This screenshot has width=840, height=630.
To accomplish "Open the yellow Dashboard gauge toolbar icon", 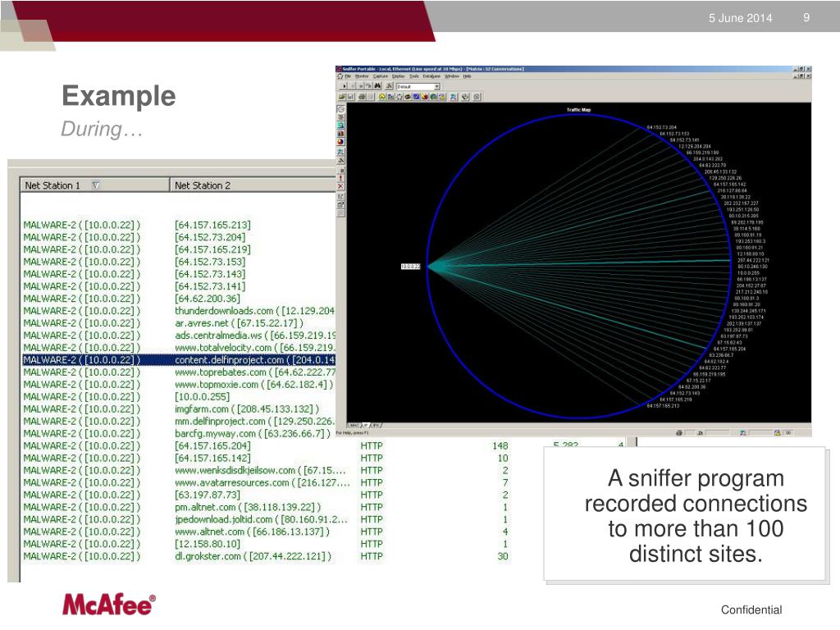I will [382, 97].
